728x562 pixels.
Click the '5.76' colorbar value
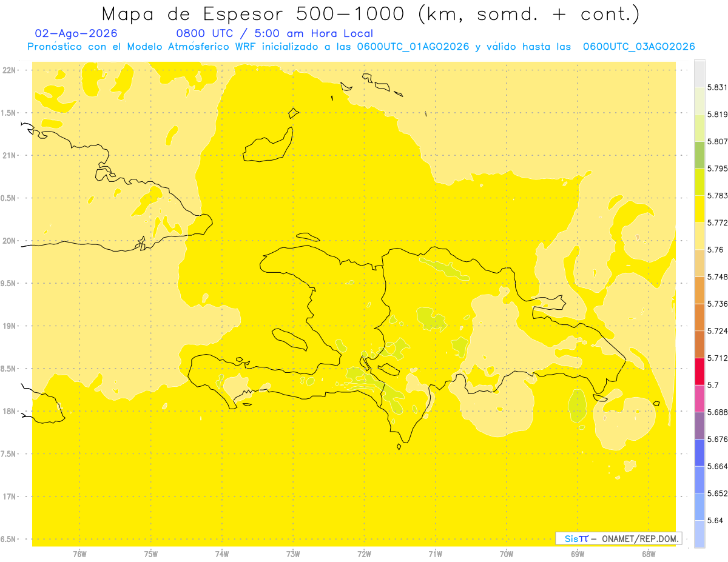coord(715,250)
